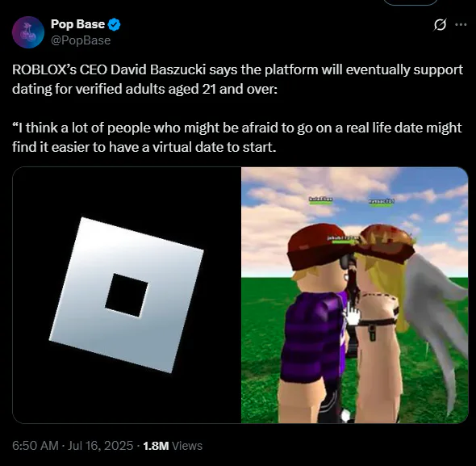Click the tweet text mentioning David Baszucki
Image resolution: width=476 pixels, height=466 pixels.
click(237, 79)
